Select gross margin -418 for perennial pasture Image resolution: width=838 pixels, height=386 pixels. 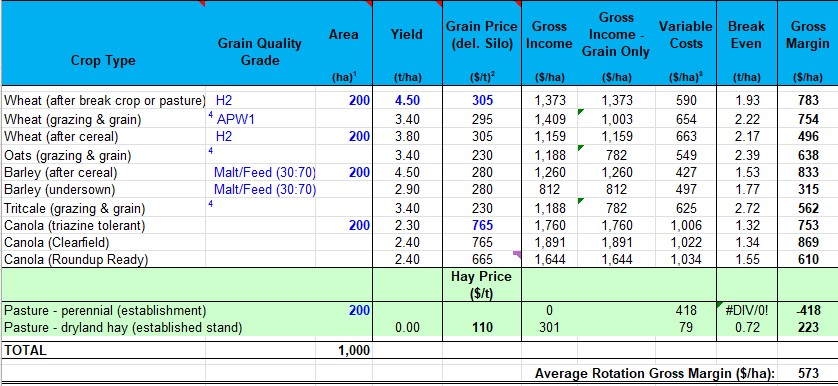coord(808,310)
